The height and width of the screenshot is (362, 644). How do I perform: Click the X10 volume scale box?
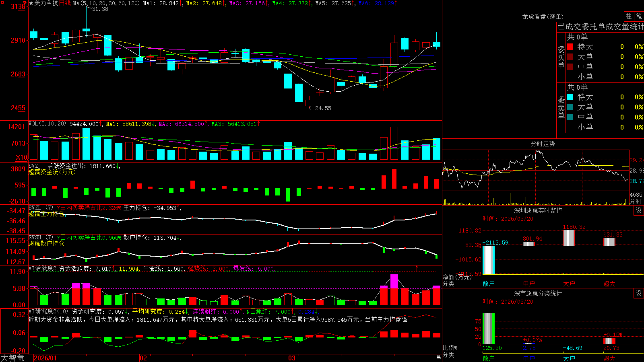[21, 157]
